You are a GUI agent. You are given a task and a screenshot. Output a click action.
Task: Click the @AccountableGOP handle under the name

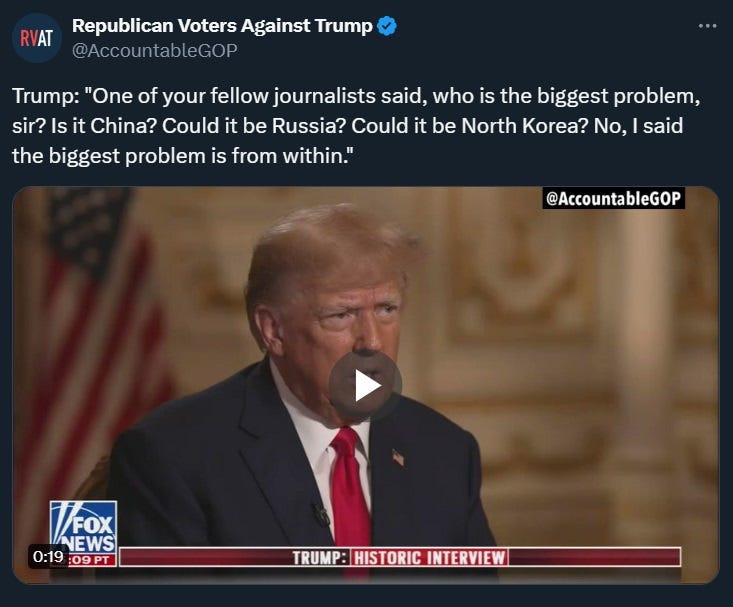[155, 51]
